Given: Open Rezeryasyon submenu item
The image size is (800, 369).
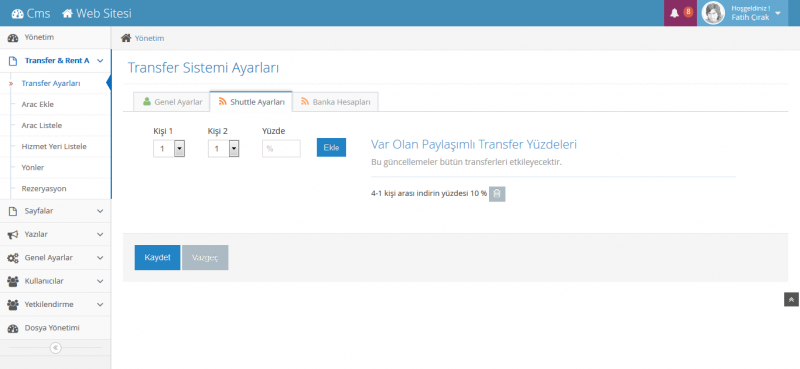Looking at the screenshot, I should pos(44,188).
